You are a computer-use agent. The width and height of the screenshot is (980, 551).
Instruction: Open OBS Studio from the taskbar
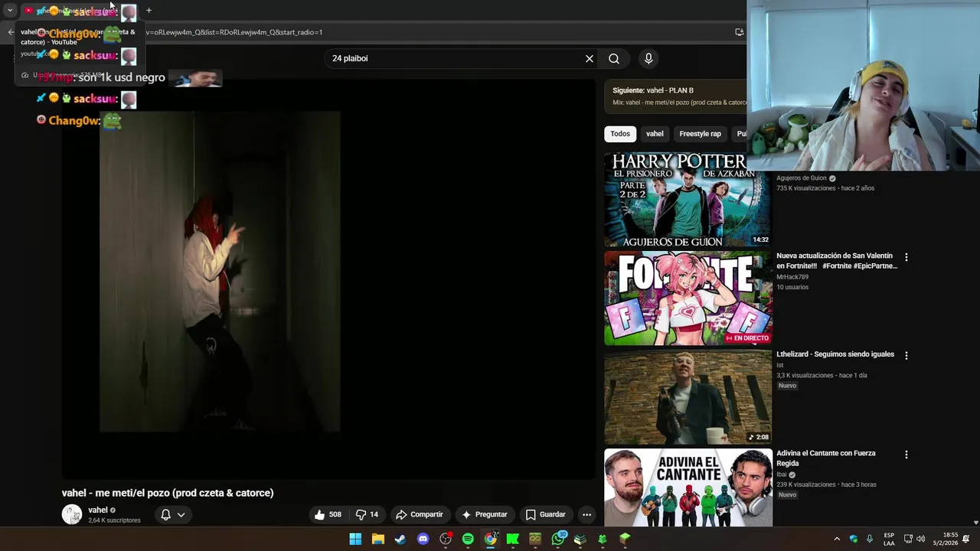coord(446,539)
